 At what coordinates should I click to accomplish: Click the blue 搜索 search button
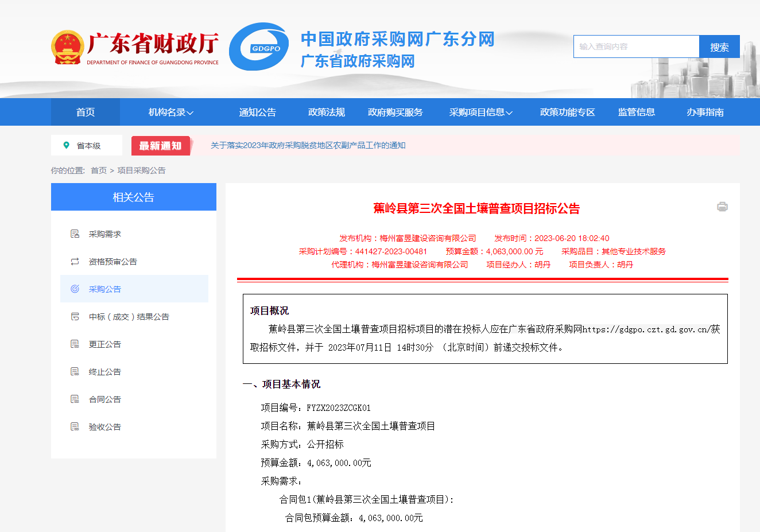[719, 46]
